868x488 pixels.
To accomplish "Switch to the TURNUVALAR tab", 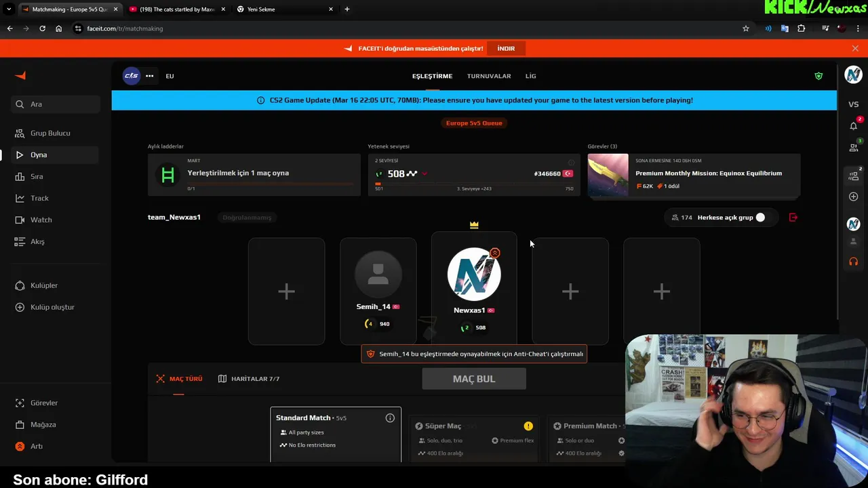I will pyautogui.click(x=489, y=76).
